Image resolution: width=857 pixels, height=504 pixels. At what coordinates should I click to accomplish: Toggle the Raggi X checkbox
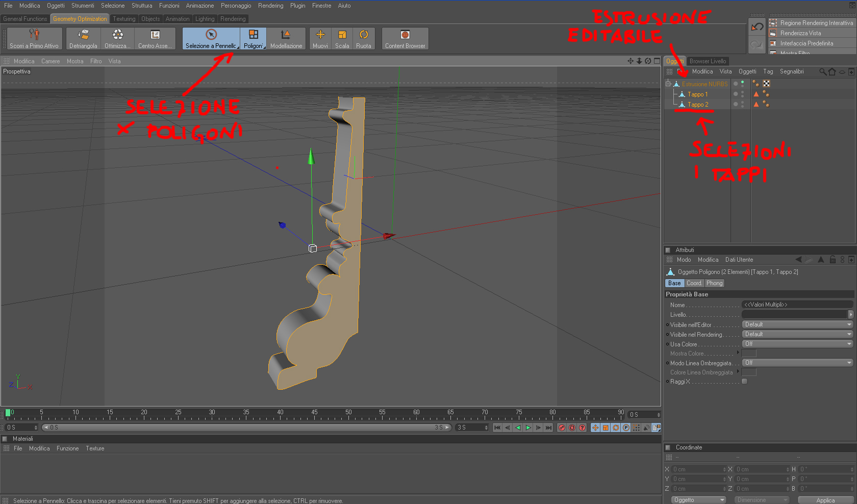click(x=744, y=382)
